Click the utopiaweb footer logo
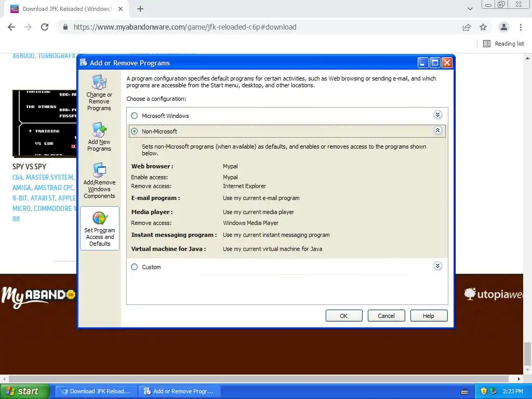The image size is (532, 399). coord(494,294)
